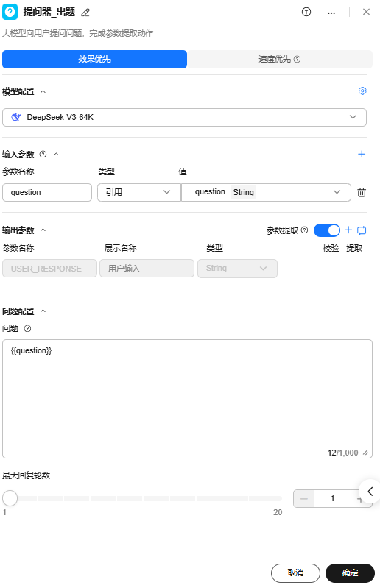Screen dimensions: 380x588
Task: Add a new input parameter
Action: click(362, 154)
